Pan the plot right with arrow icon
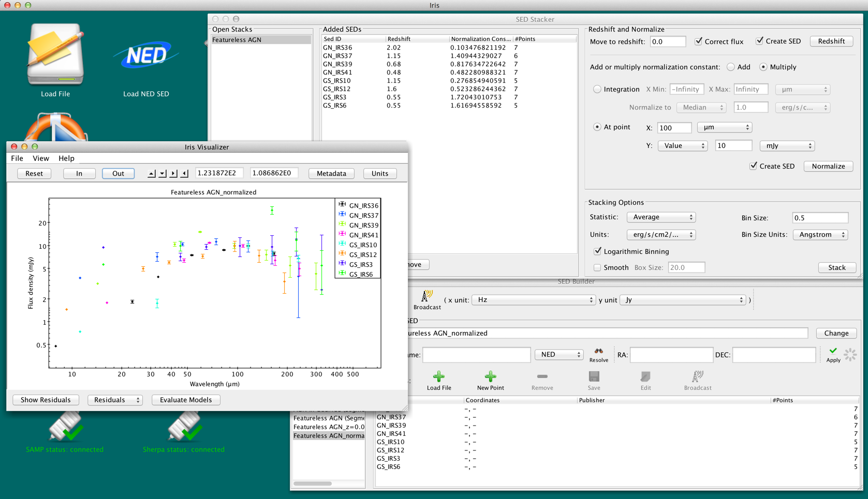The height and width of the screenshot is (499, 868). pos(173,174)
